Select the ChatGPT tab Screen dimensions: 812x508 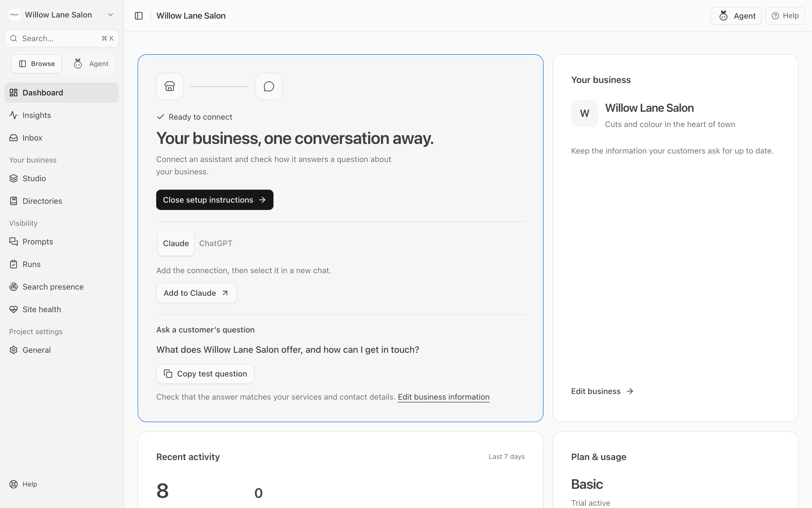(x=216, y=243)
